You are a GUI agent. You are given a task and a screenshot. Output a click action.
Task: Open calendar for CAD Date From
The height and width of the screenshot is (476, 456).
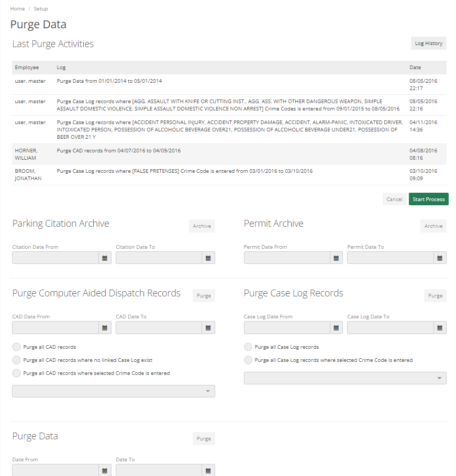point(105,328)
